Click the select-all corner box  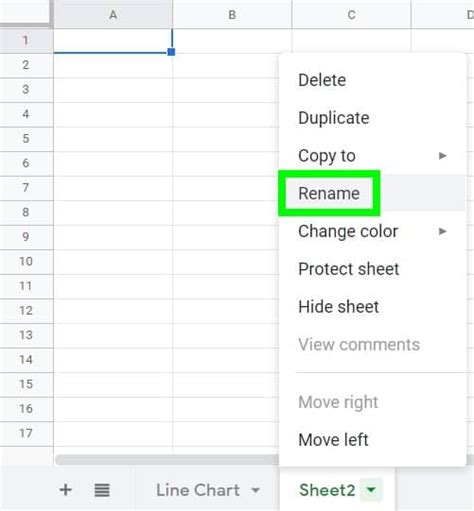click(x=26, y=13)
